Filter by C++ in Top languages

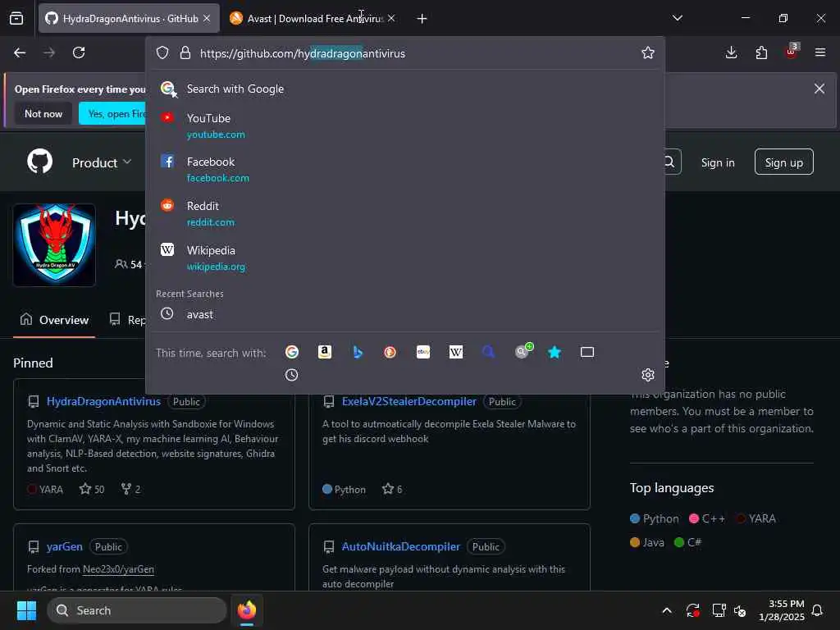(707, 518)
